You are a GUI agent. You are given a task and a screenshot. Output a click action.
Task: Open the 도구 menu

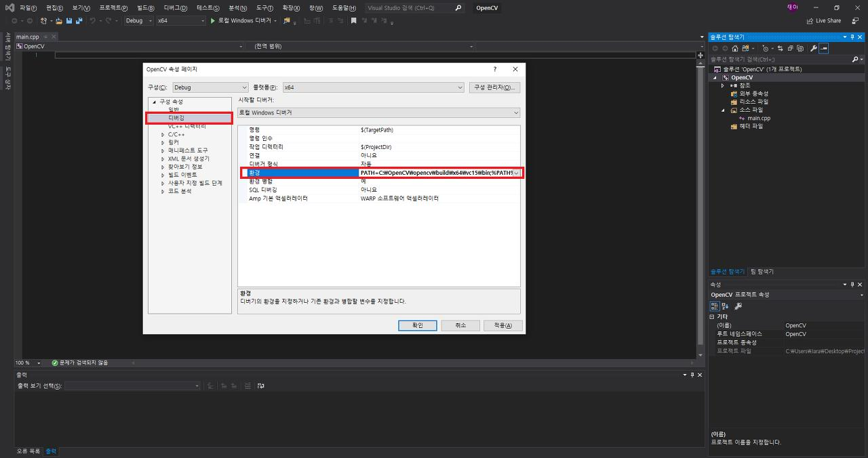pyautogui.click(x=264, y=8)
